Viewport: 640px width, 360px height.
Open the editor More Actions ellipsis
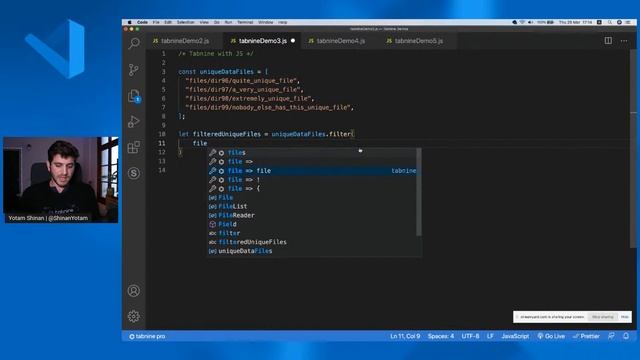coord(624,41)
